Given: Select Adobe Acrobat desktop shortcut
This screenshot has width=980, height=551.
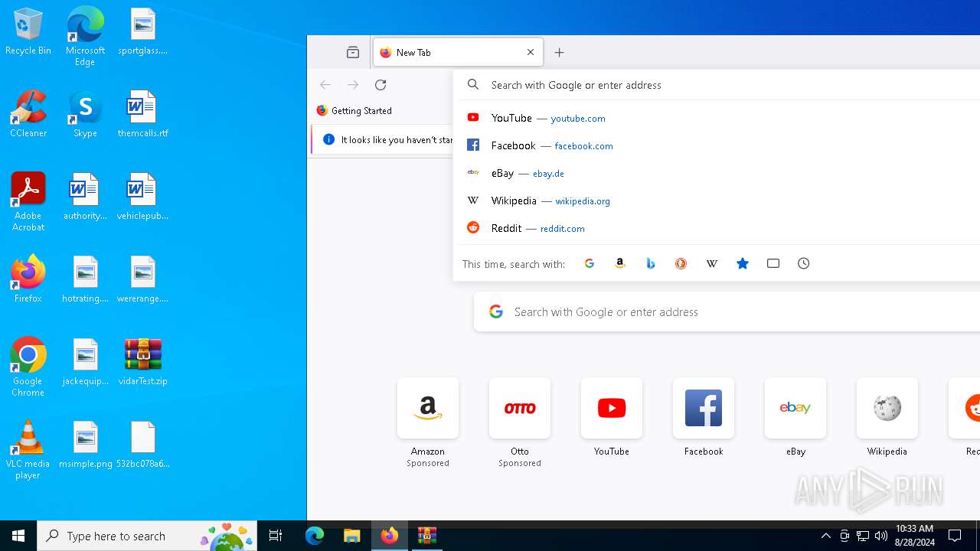Looking at the screenshot, I should tap(28, 202).
